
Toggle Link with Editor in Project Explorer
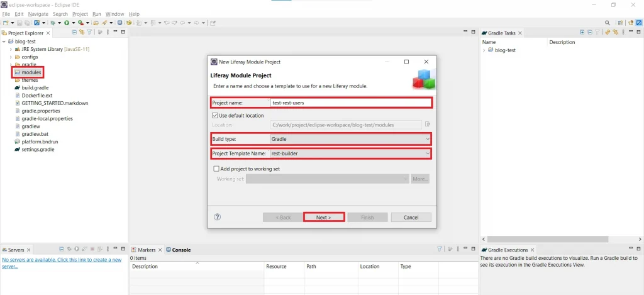pyautogui.click(x=81, y=31)
